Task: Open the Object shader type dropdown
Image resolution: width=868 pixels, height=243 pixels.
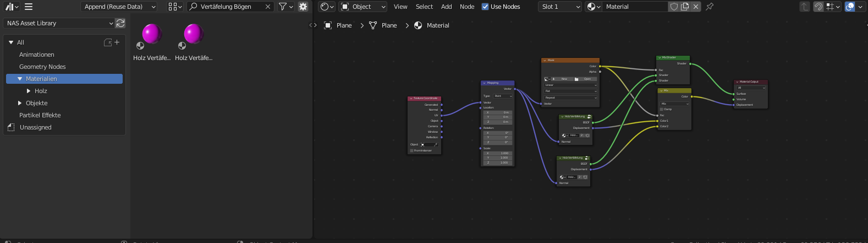Action: click(363, 7)
